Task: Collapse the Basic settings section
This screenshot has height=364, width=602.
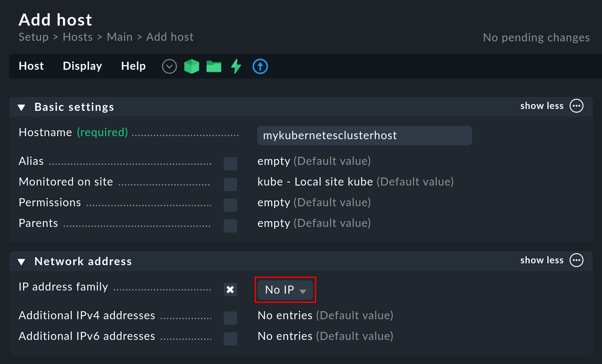Action: [24, 107]
